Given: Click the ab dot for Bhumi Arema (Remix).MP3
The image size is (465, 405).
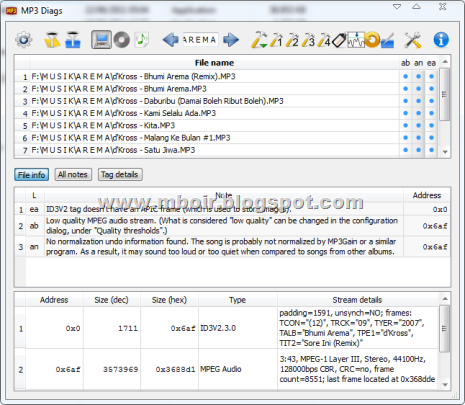Looking at the screenshot, I should [x=405, y=76].
